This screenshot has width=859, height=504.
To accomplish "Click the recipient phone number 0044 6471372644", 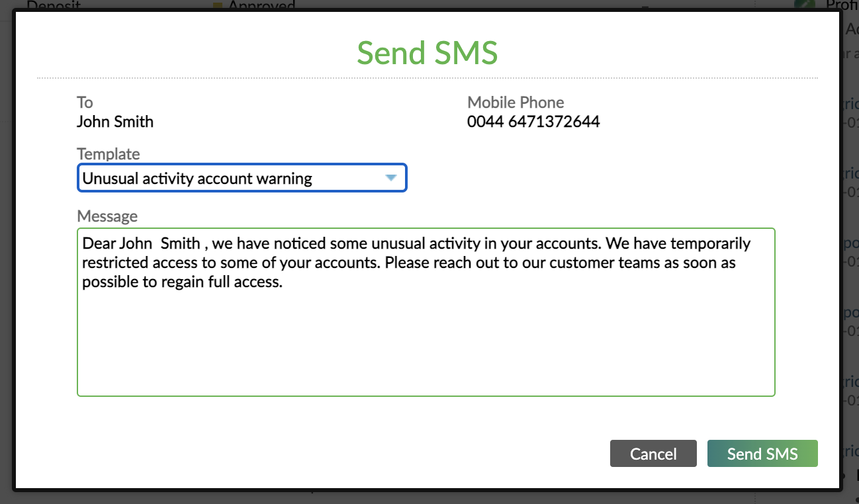I will point(533,121).
